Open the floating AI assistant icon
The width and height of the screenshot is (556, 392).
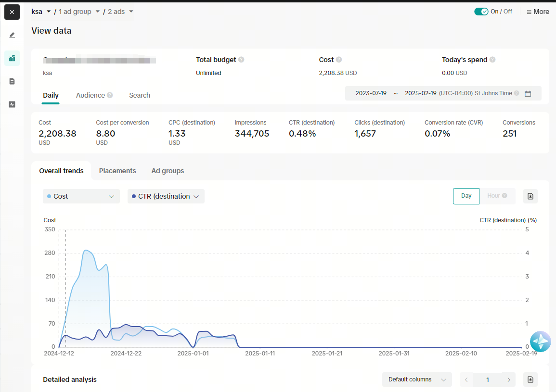540,341
